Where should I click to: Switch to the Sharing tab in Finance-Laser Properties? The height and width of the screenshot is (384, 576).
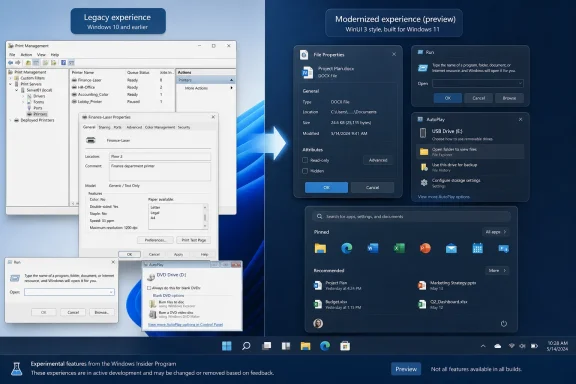coord(104,127)
